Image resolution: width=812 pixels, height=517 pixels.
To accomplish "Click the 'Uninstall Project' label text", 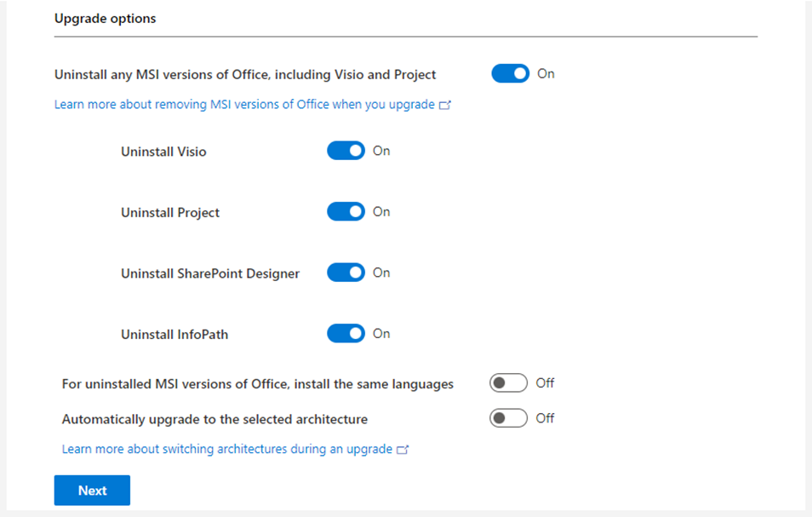I will [x=170, y=213].
